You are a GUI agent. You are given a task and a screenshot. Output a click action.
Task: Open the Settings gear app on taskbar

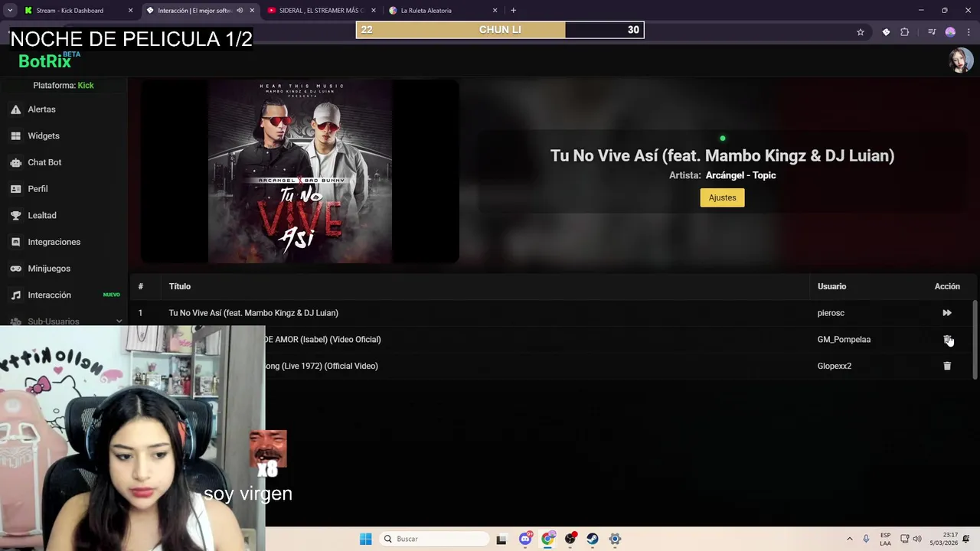coord(615,539)
